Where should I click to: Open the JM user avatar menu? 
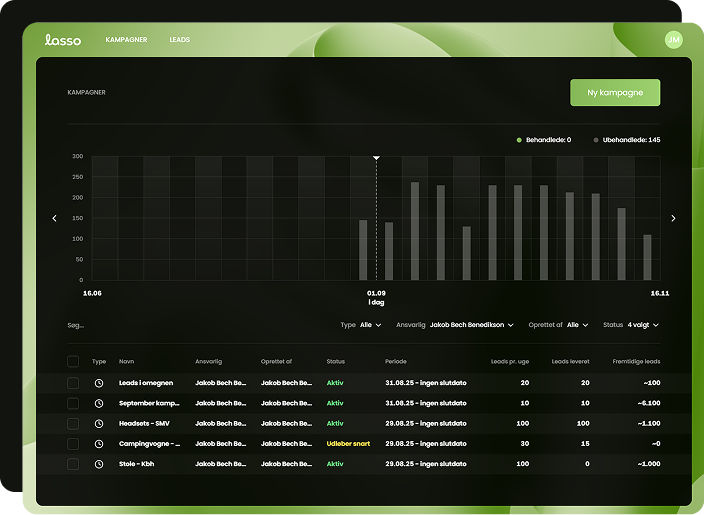(674, 40)
